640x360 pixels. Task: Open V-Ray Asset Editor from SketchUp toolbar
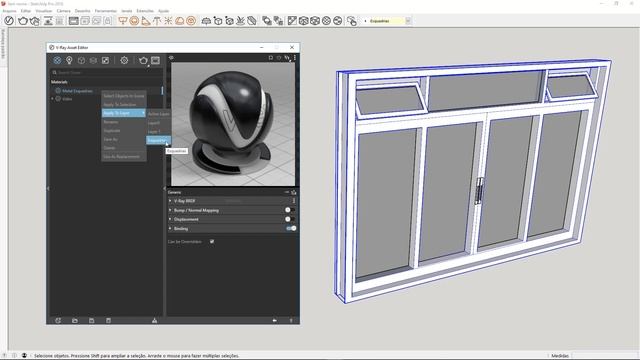pos(9,20)
